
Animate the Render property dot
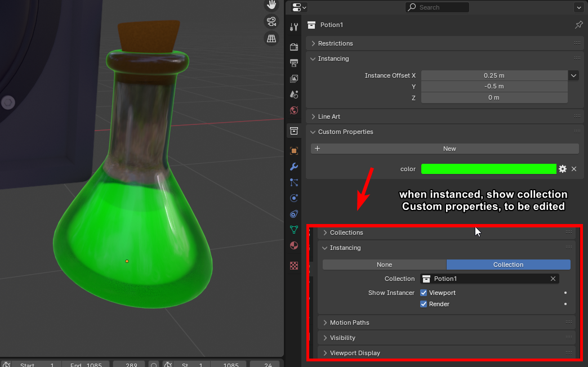(565, 304)
